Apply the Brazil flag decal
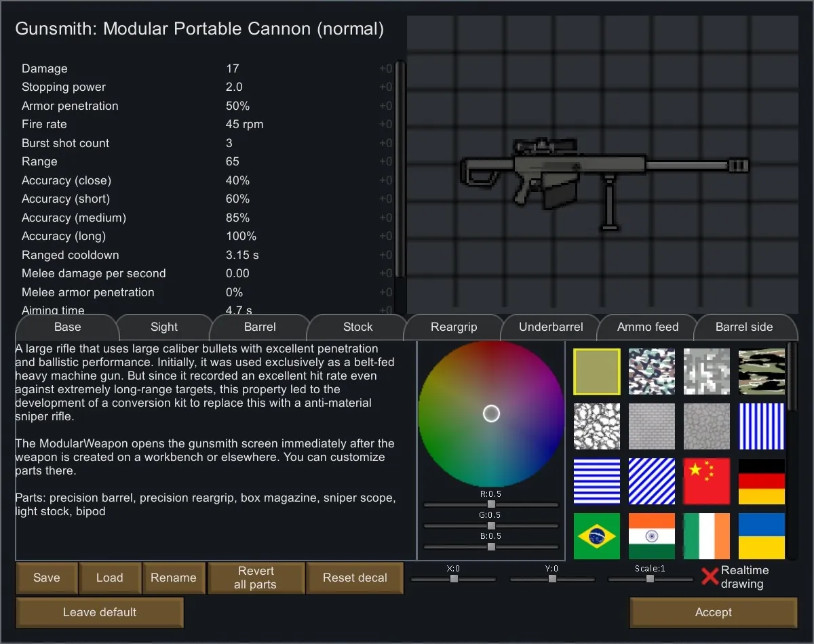The height and width of the screenshot is (644, 814). (x=597, y=536)
